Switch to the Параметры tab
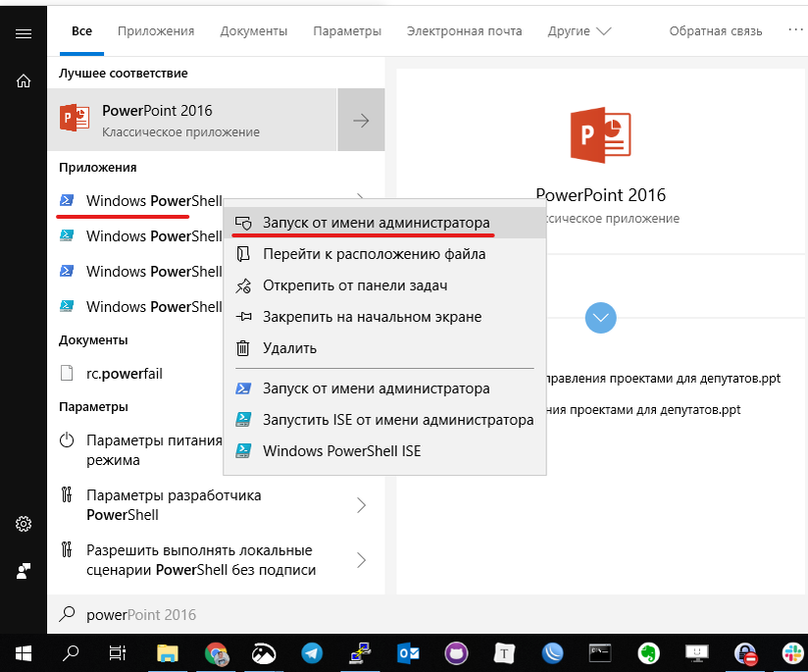 point(347,31)
